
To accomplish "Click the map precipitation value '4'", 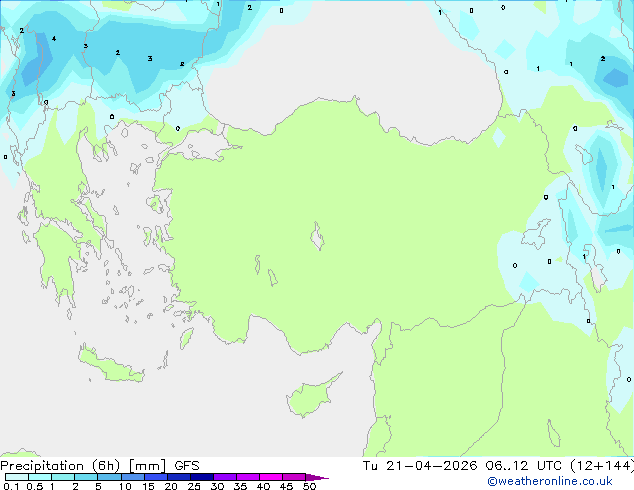I will pyautogui.click(x=54, y=39).
